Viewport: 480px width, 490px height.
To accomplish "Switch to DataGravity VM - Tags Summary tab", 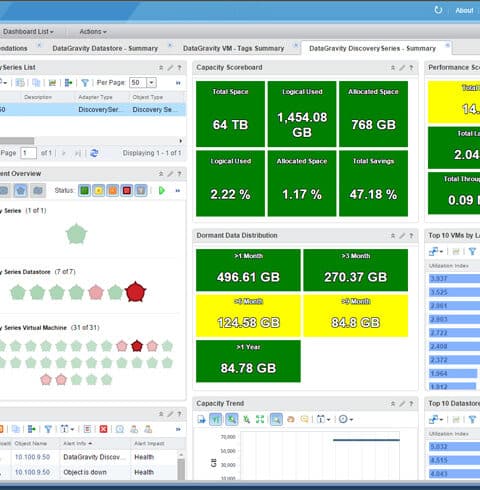I will coord(233,48).
